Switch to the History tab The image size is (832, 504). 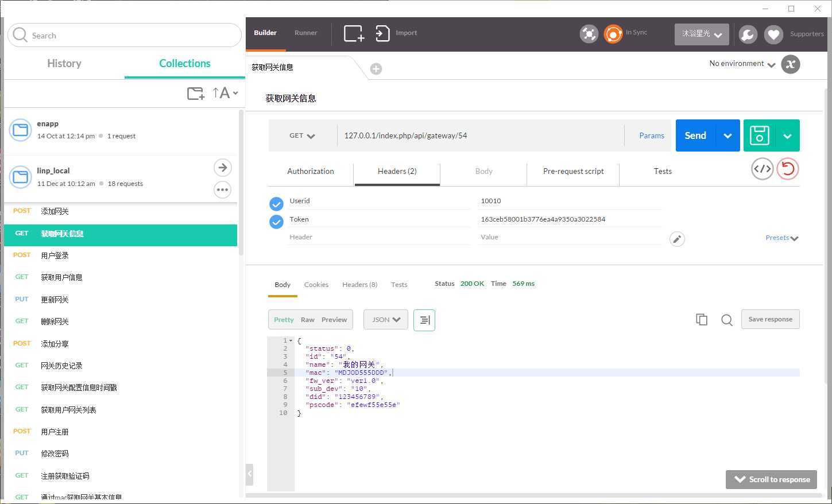64,64
